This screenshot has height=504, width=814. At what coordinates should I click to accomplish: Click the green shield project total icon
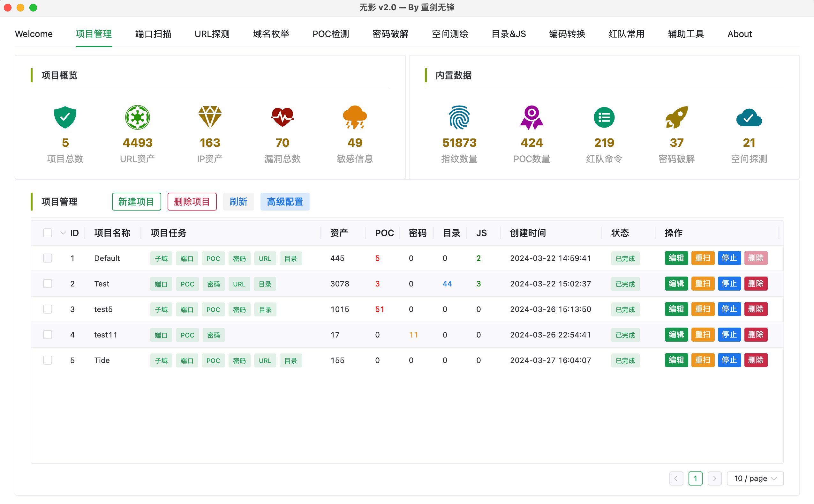pyautogui.click(x=65, y=117)
